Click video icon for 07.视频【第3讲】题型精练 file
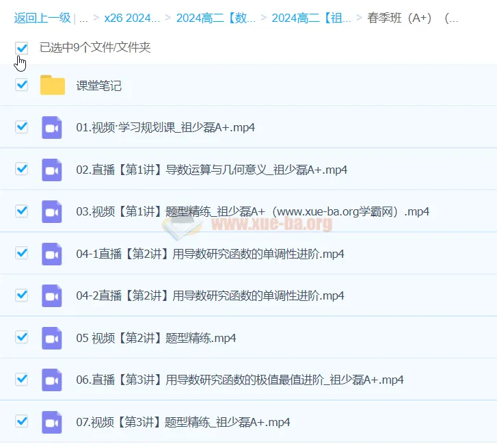Image resolution: width=497 pixels, height=448 pixels. point(52,422)
